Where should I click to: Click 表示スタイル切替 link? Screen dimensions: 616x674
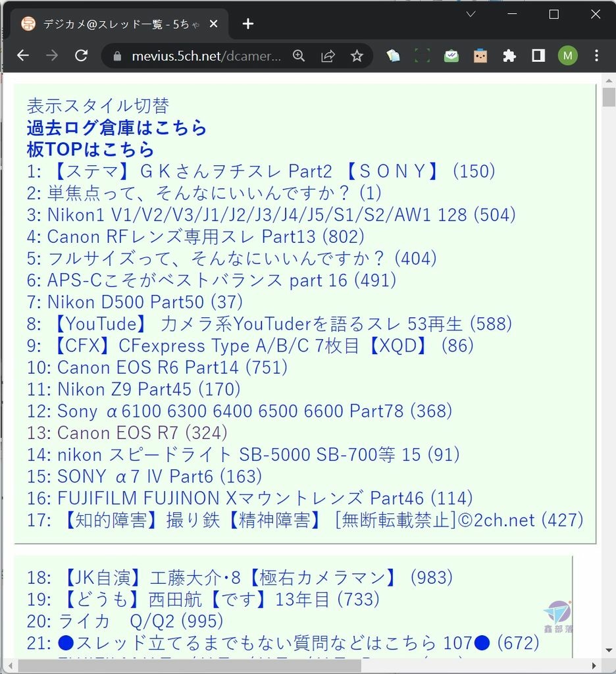click(x=97, y=105)
